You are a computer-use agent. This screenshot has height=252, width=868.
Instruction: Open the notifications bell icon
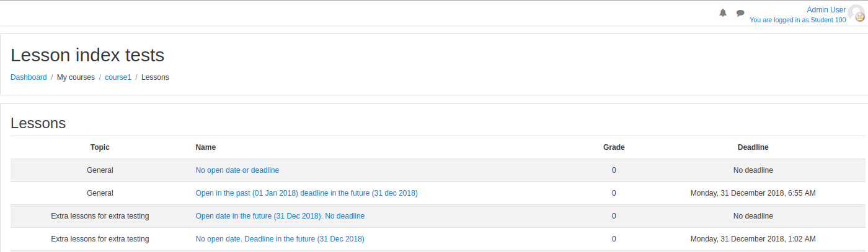tap(722, 13)
